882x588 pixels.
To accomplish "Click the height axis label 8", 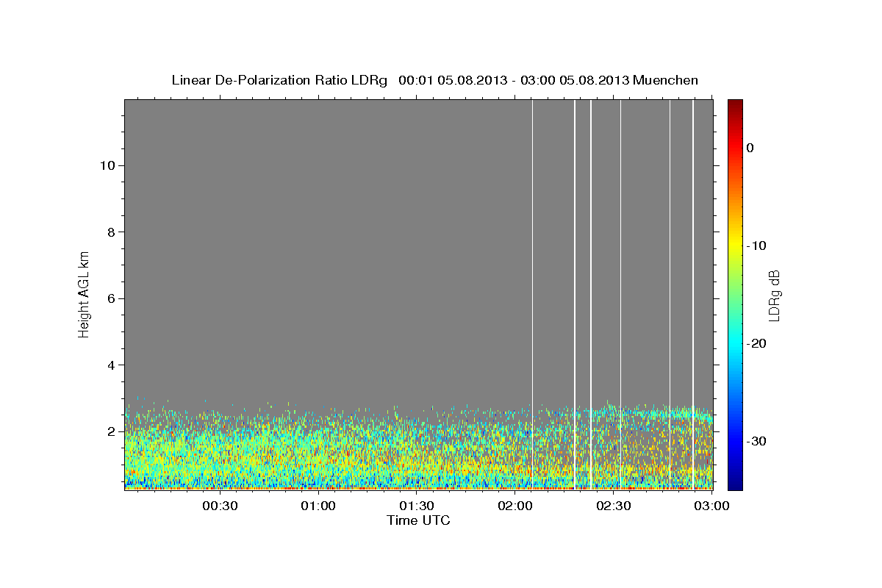I will [x=110, y=232].
